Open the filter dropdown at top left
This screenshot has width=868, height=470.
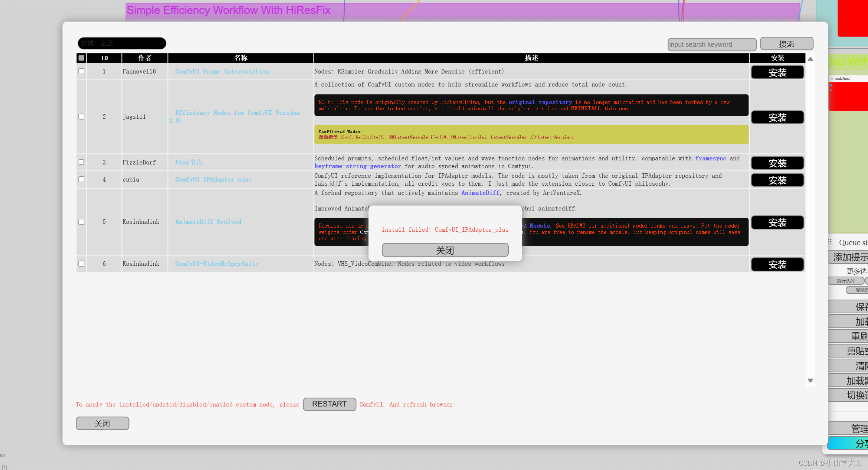pyautogui.click(x=122, y=43)
